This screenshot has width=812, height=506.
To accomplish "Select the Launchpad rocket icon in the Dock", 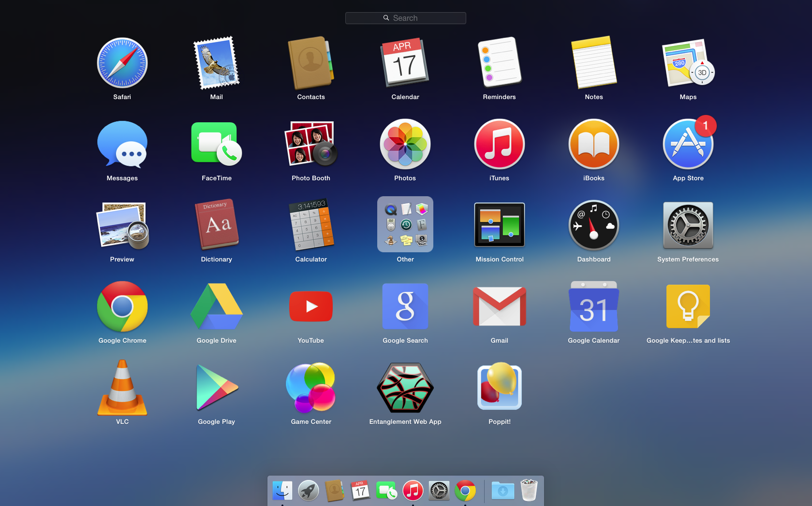I will (x=309, y=491).
